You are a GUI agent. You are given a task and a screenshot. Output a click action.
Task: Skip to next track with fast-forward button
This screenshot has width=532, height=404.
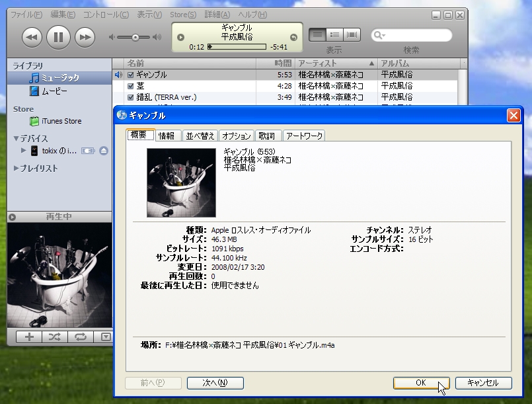pyautogui.click(x=85, y=37)
